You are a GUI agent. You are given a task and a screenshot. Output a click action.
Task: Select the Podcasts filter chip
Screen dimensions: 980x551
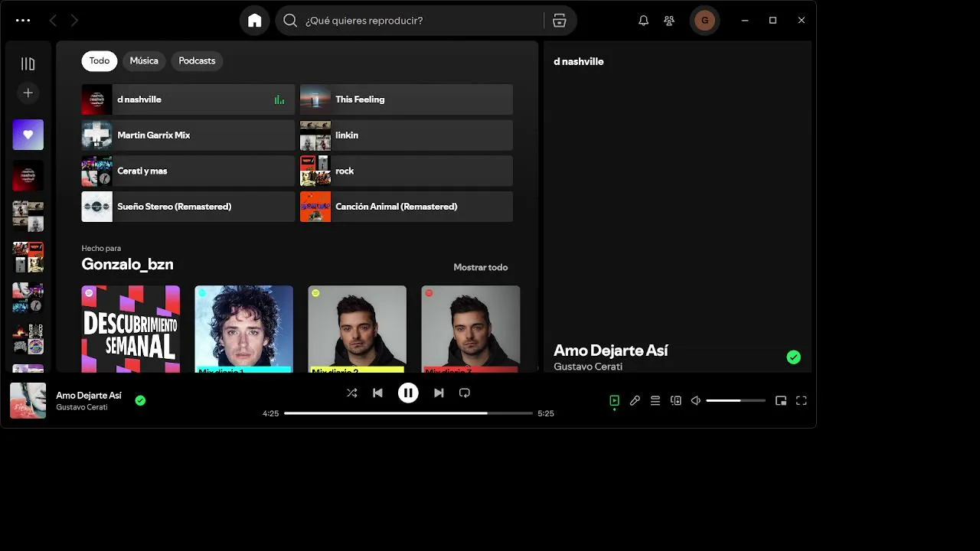[197, 60]
